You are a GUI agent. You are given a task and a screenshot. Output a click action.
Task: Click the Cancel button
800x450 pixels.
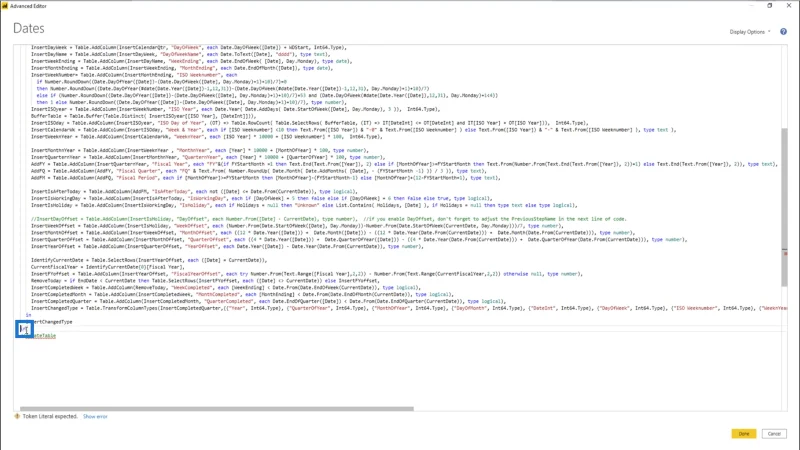(x=774, y=434)
